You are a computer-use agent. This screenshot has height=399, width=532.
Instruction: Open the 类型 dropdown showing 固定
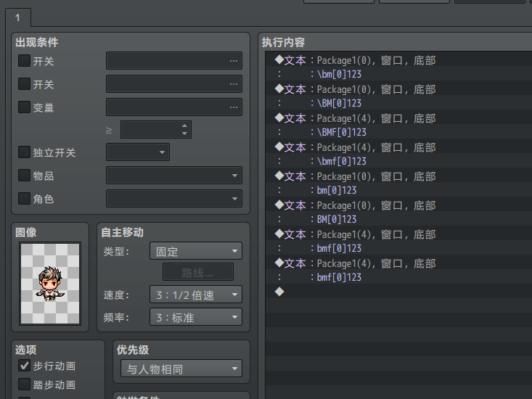pyautogui.click(x=196, y=251)
